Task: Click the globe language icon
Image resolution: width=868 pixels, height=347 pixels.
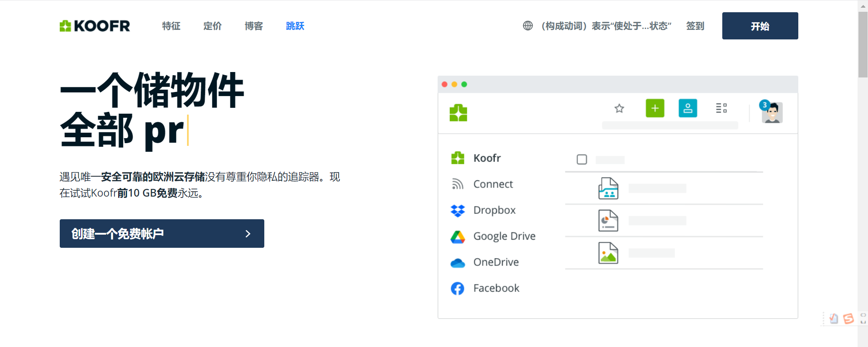Action: tap(528, 26)
